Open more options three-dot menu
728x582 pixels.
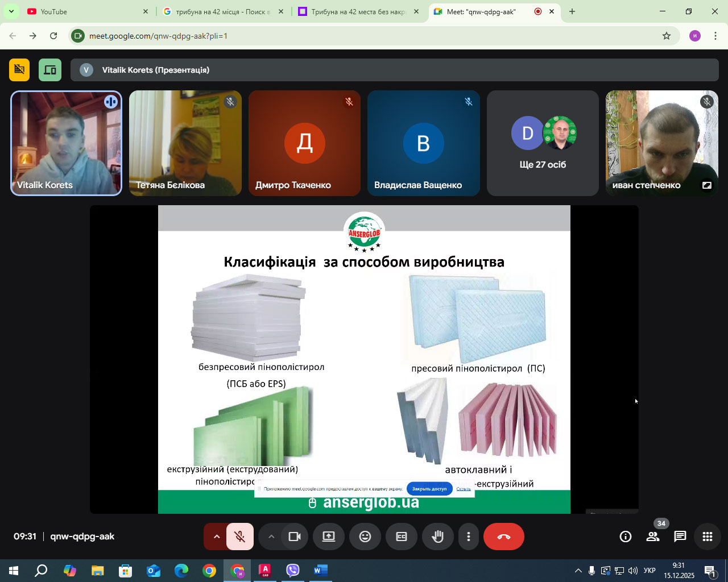pos(469,537)
